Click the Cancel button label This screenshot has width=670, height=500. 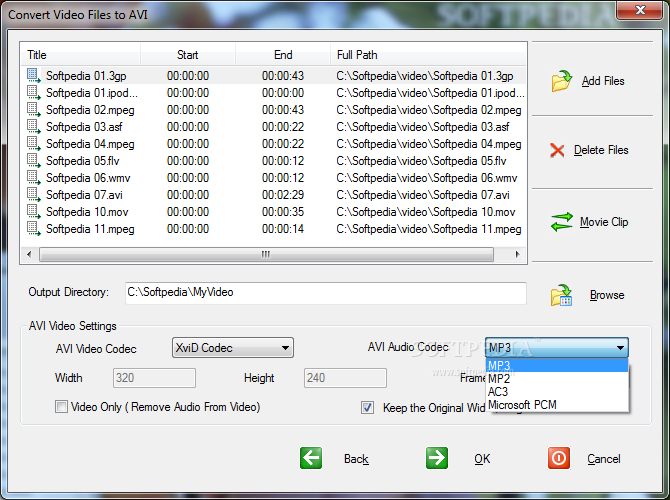[603, 459]
